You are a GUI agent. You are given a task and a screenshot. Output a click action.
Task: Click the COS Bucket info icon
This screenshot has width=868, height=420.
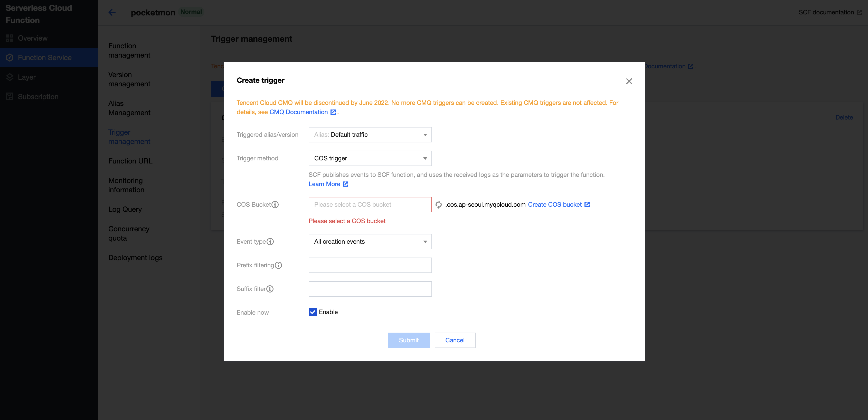[x=275, y=204]
